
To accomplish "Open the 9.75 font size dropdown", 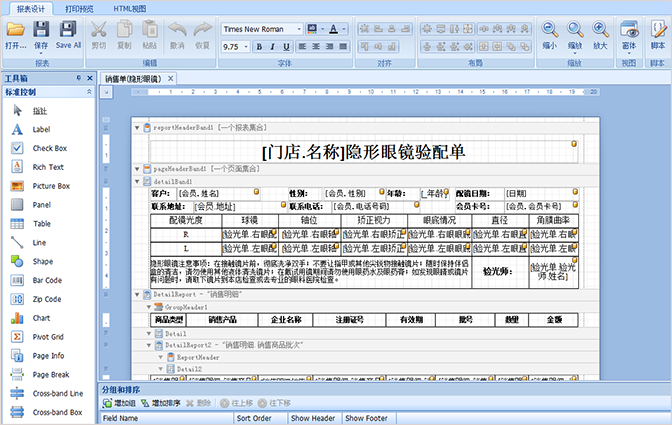I will [246, 47].
